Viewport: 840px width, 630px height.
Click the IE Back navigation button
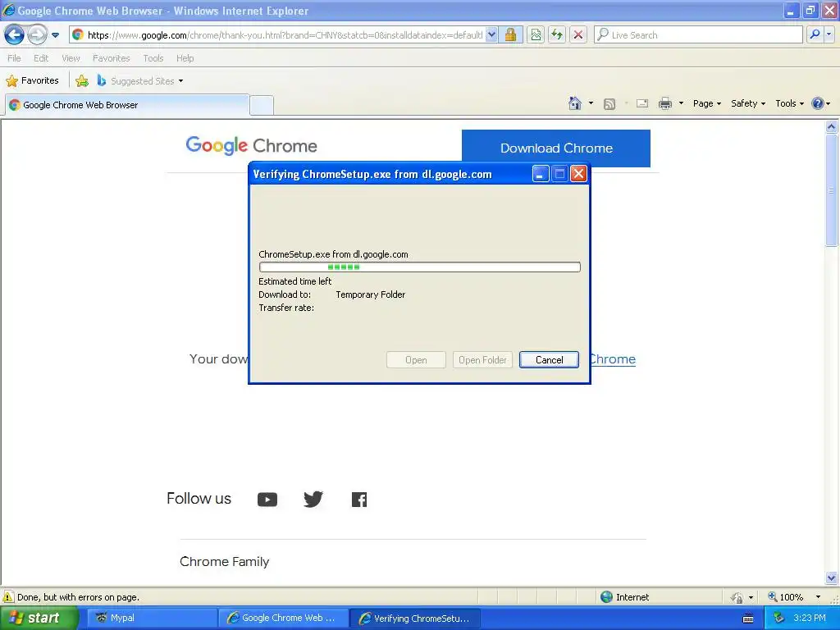click(15, 35)
